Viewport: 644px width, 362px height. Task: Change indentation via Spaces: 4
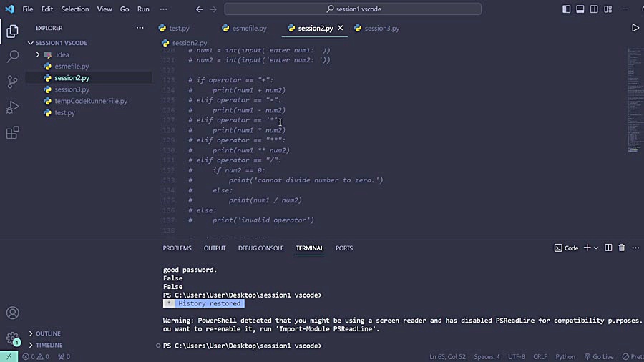tap(487, 357)
